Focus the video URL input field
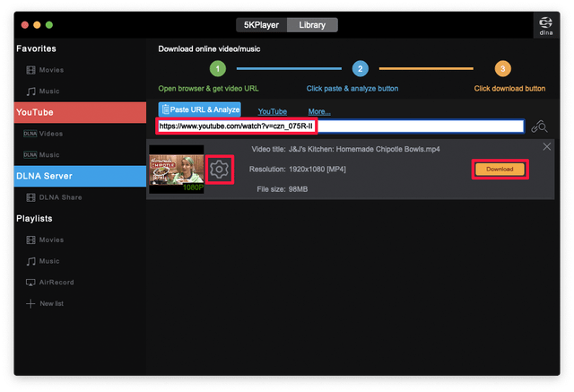Screen dimensions: 574x392 pos(341,126)
